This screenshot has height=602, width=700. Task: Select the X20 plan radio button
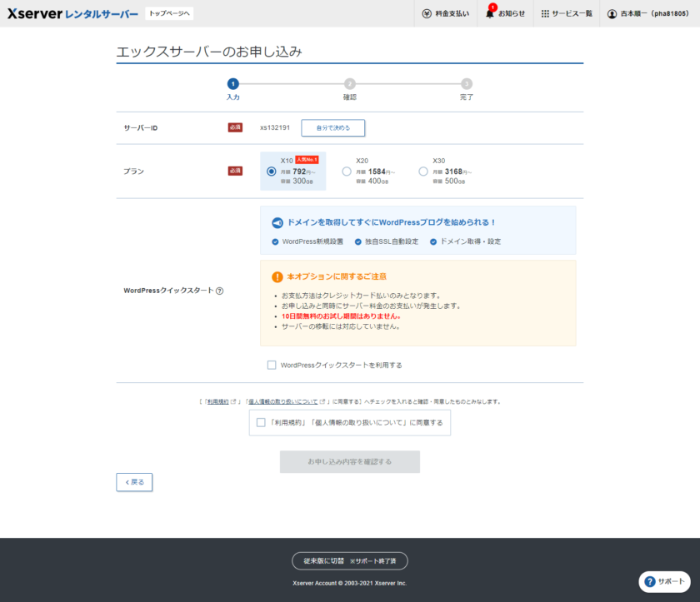click(347, 172)
